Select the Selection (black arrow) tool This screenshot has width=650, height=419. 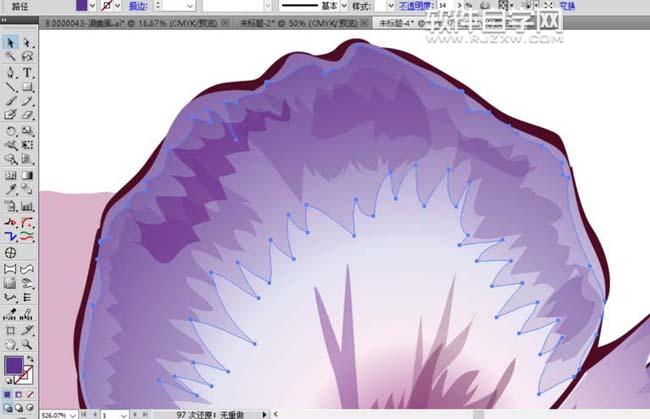pos(10,42)
